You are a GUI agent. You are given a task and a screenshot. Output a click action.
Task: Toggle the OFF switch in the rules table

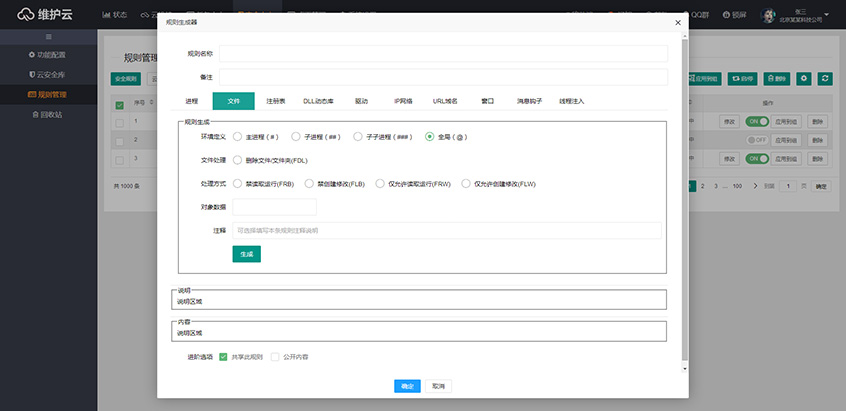(x=756, y=140)
